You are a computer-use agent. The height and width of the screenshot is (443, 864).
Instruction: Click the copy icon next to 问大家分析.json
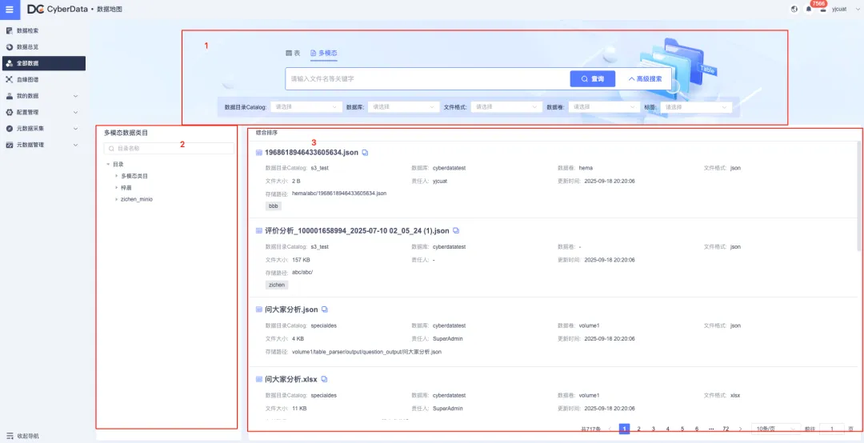pyautogui.click(x=325, y=310)
